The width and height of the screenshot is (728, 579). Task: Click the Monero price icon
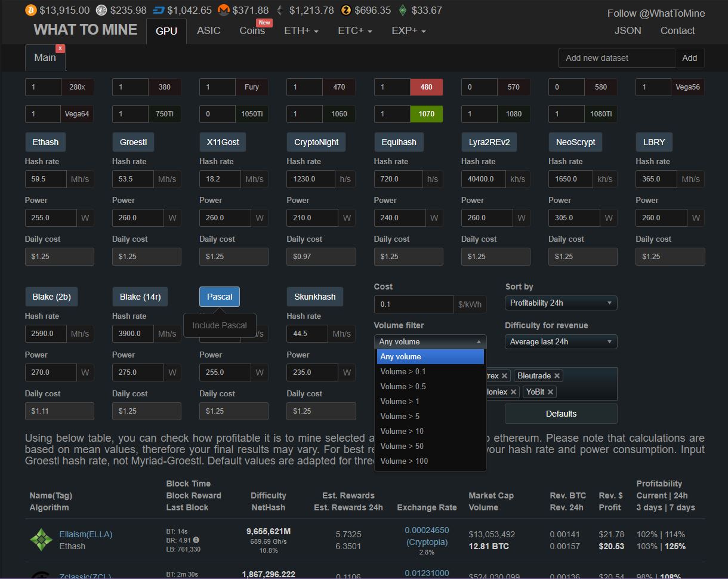click(x=224, y=10)
